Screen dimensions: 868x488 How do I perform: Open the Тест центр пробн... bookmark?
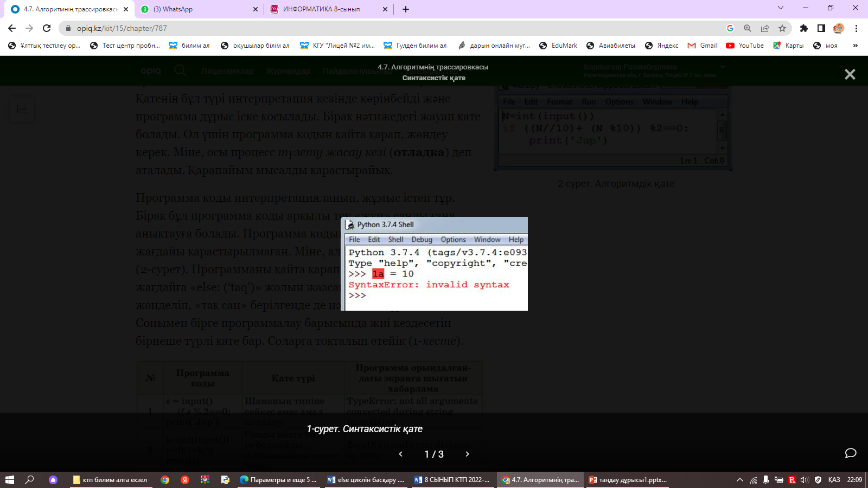pos(125,46)
